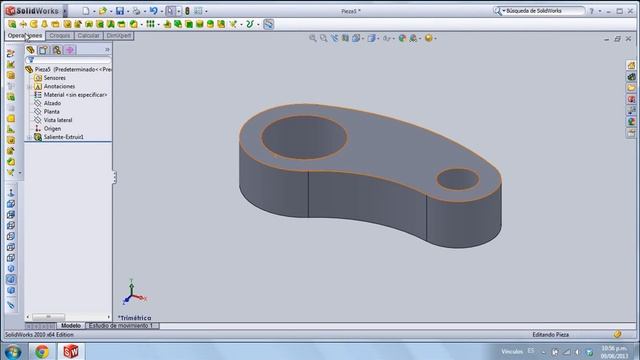
Task: Undo the last action
Action: click(x=153, y=11)
